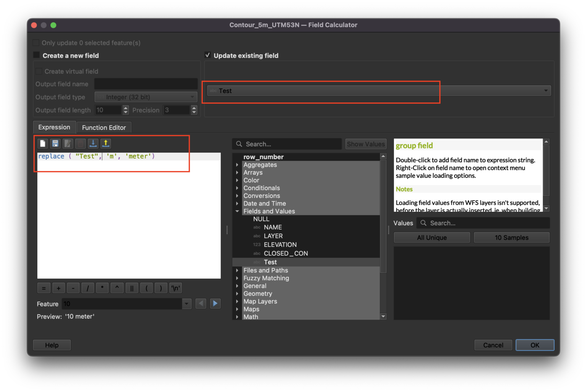Insert the string concatenation || operator
Image resolution: width=587 pixels, height=392 pixels.
(x=131, y=288)
